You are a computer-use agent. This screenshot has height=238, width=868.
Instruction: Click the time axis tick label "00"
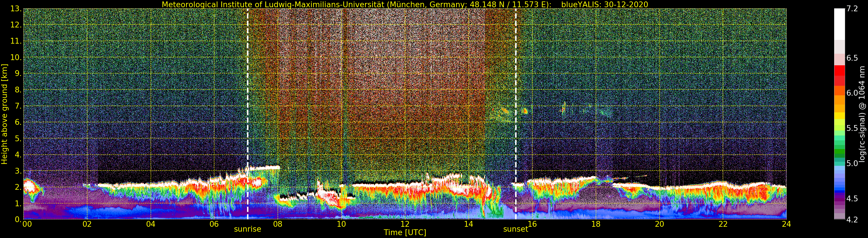coord(27,224)
